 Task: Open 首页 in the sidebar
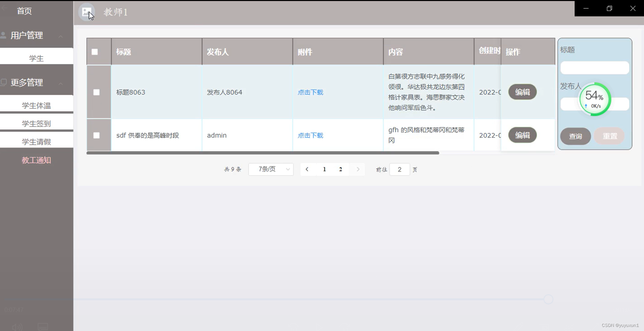coord(24,11)
